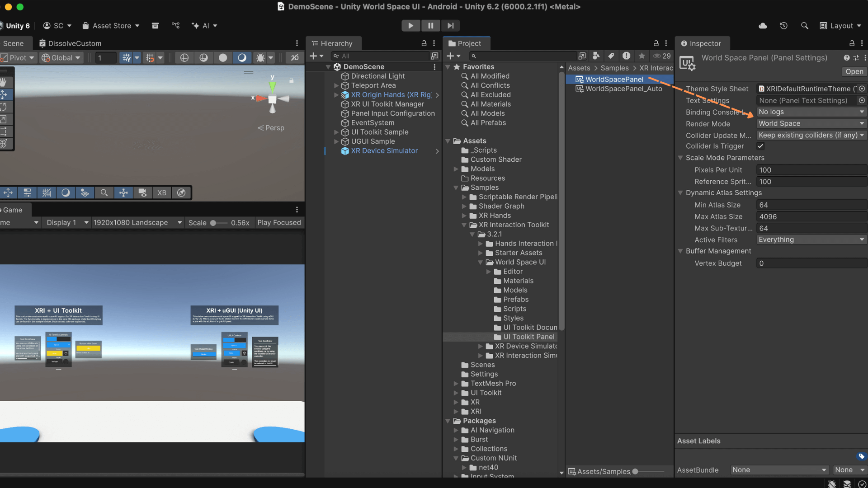This screenshot has height=488, width=868.
Task: Select the Inspector tab
Action: pos(701,43)
